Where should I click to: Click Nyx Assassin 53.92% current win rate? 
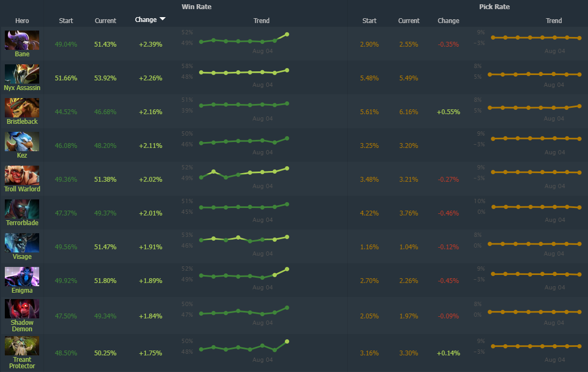pyautogui.click(x=105, y=78)
